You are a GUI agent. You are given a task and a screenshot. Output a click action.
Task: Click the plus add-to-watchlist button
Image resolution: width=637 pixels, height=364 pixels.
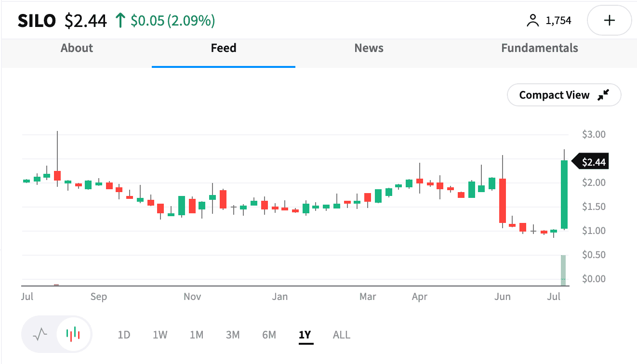click(x=610, y=20)
